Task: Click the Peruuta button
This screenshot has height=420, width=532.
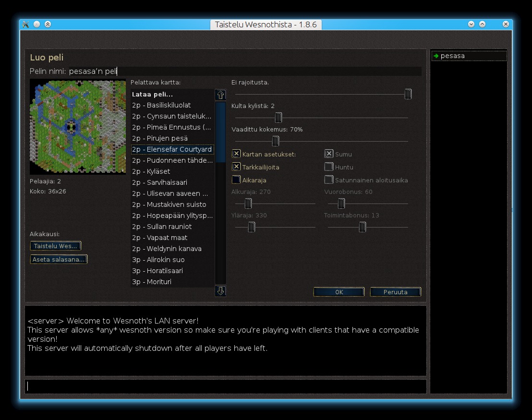Action: pyautogui.click(x=395, y=292)
